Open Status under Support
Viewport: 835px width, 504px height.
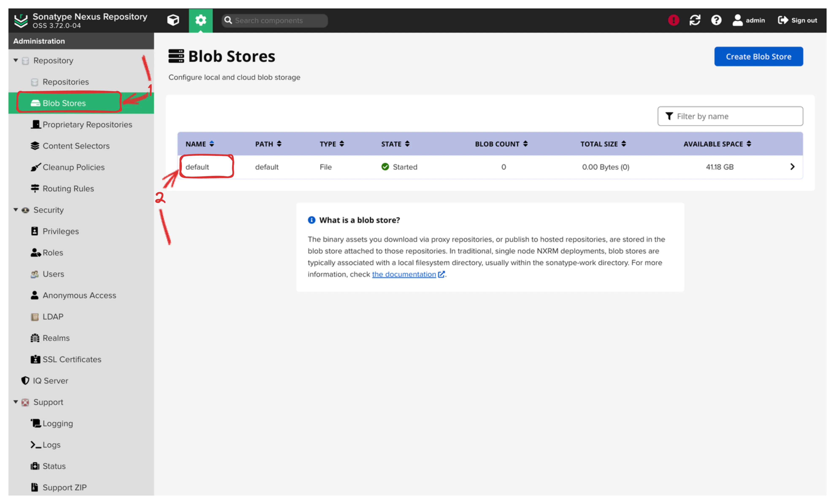click(x=54, y=466)
